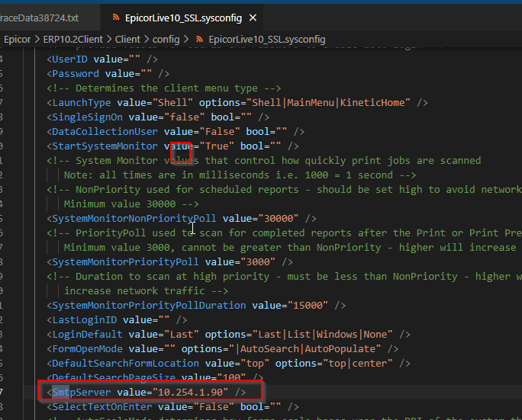Click the "Last|List|Windows|None" options string

(x=322, y=334)
